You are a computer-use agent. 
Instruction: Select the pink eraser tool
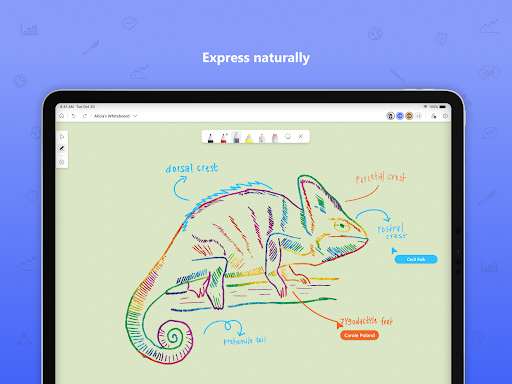275,138
